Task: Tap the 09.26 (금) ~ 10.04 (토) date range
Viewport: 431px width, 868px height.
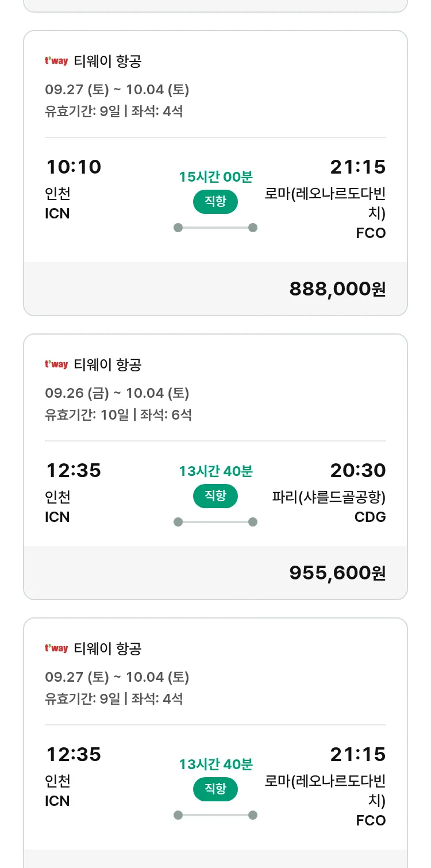Action: pyautogui.click(x=117, y=393)
